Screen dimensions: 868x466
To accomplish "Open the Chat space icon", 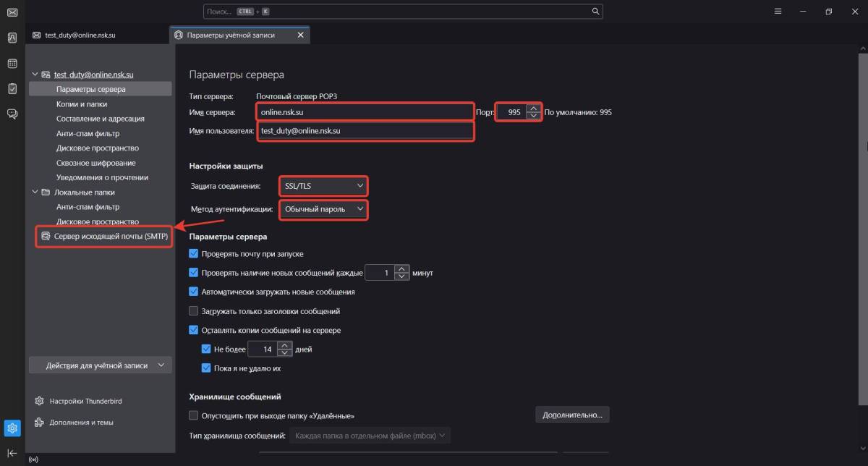I will point(12,114).
